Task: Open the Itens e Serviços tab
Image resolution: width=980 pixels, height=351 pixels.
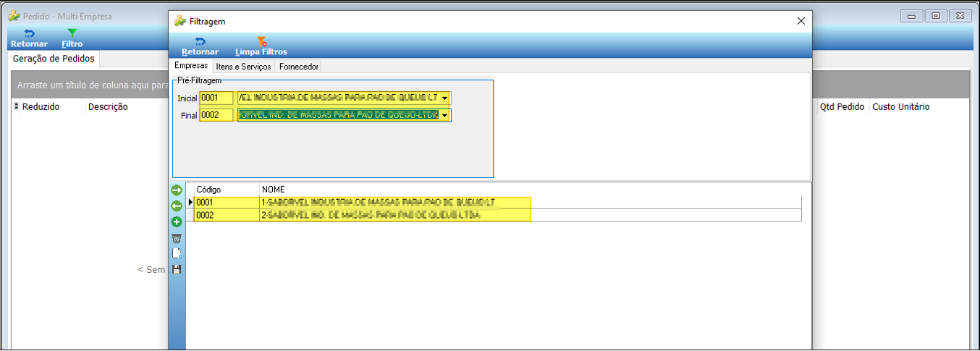Action: 244,67
